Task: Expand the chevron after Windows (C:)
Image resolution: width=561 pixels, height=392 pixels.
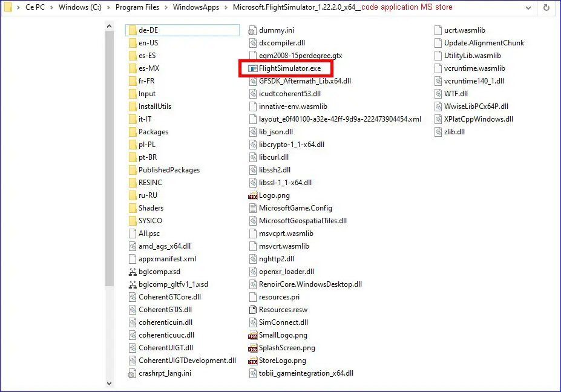Action: coord(108,7)
